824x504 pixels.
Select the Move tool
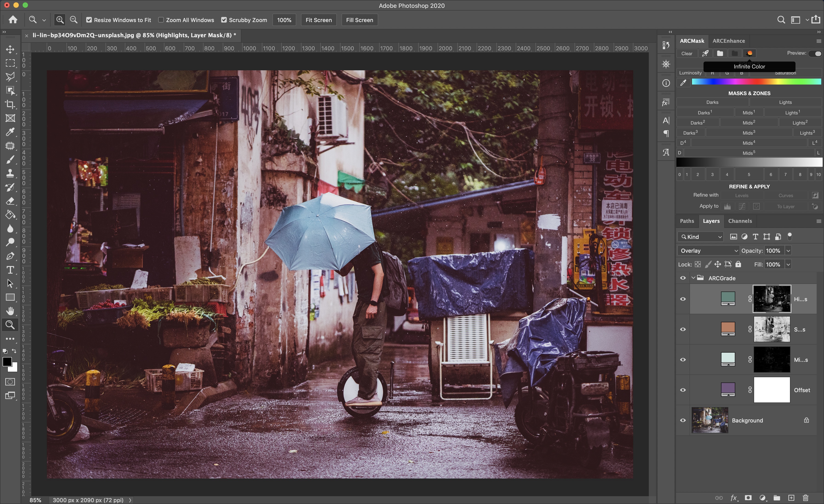pyautogui.click(x=10, y=49)
